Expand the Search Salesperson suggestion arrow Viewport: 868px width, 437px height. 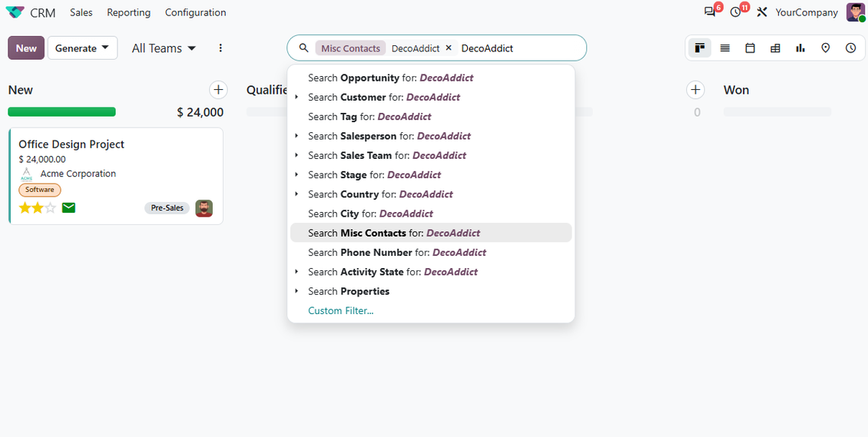click(x=297, y=136)
